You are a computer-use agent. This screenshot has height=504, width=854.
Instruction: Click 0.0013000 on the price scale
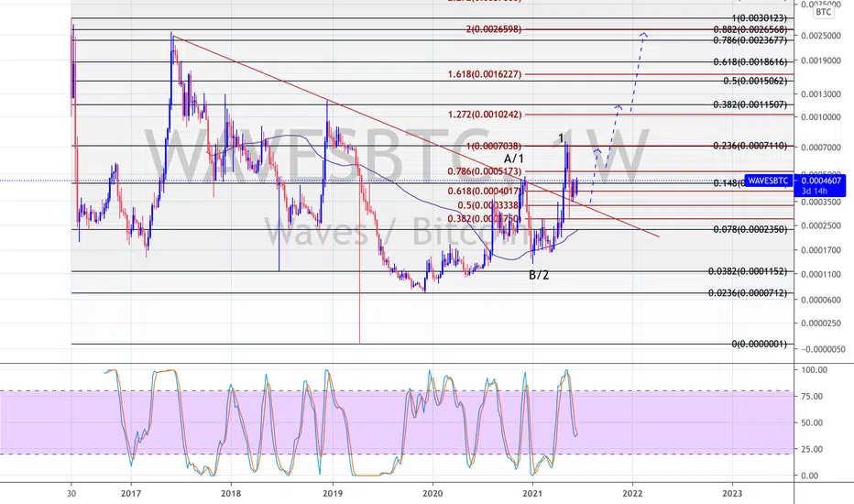pos(821,94)
